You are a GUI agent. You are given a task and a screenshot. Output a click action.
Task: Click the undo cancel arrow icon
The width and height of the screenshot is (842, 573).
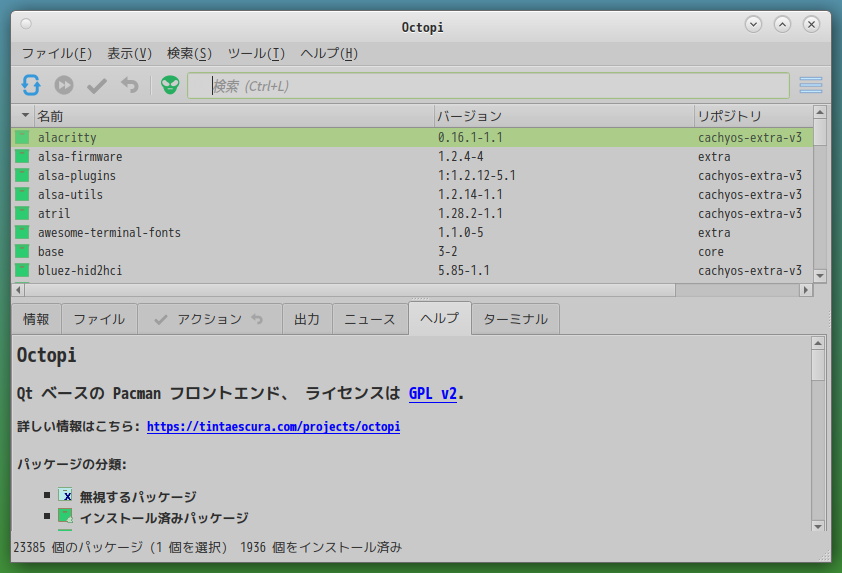pyautogui.click(x=130, y=85)
